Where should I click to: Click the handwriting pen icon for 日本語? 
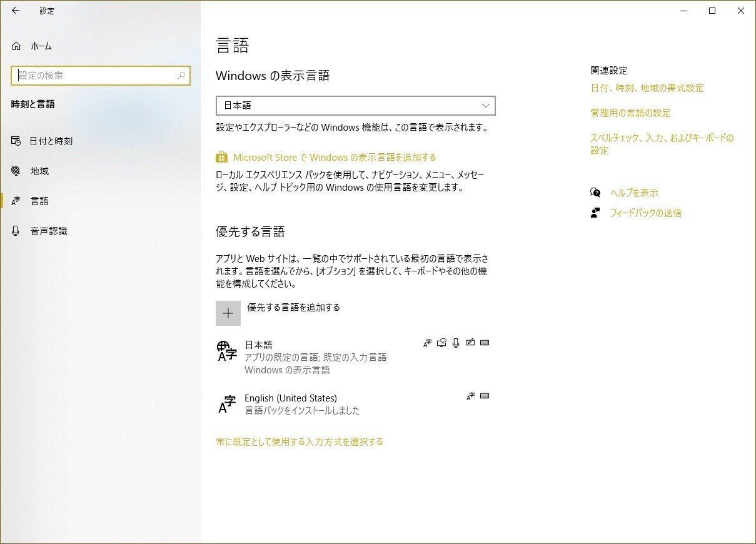click(x=470, y=343)
